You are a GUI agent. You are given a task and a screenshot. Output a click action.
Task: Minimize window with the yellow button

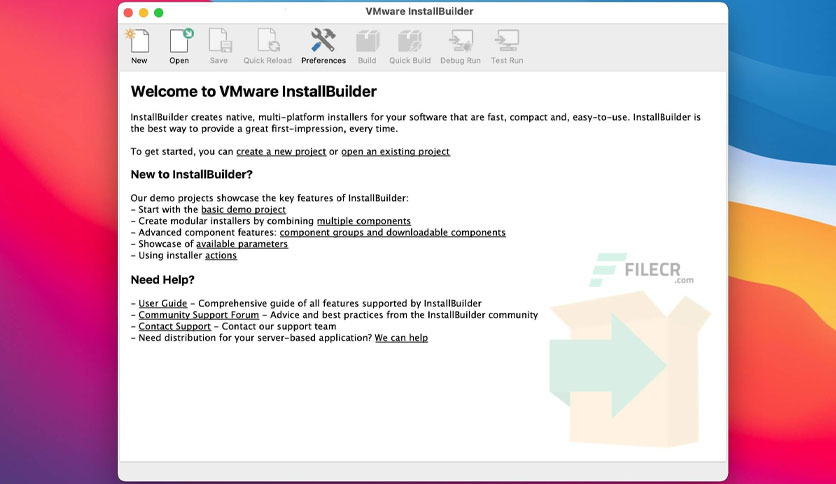tap(143, 12)
